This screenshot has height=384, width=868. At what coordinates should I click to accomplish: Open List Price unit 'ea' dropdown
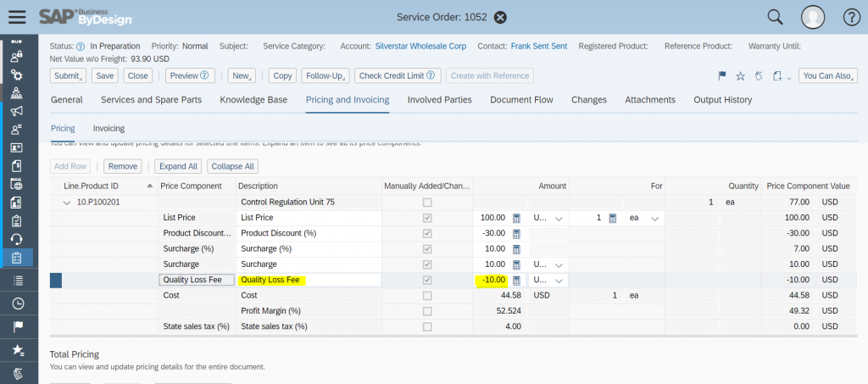pos(655,219)
